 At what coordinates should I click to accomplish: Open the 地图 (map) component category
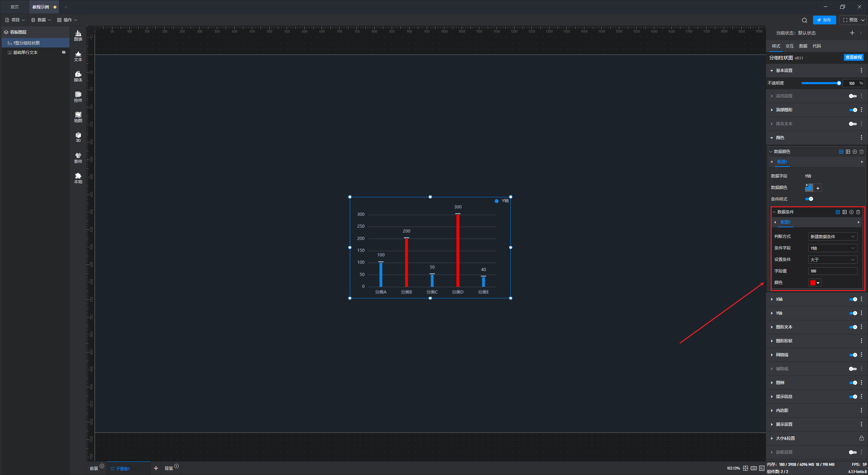(78, 117)
